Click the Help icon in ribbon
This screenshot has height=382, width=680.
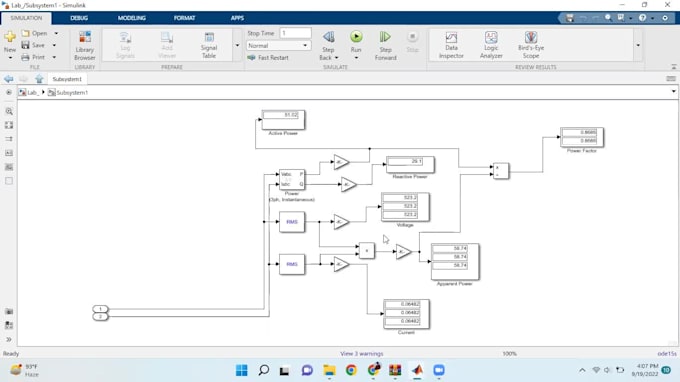(x=642, y=18)
